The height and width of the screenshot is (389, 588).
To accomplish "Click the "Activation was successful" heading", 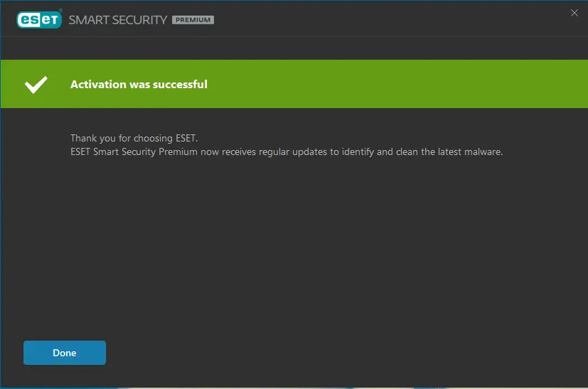I will point(139,85).
